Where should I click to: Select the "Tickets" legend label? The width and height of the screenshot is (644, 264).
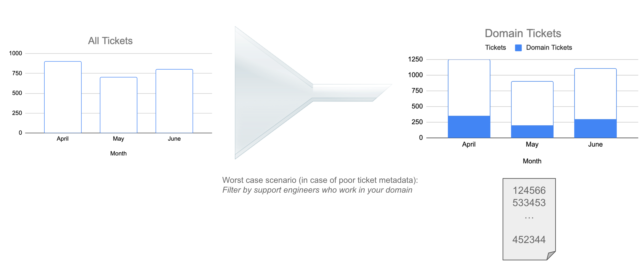[x=495, y=48]
